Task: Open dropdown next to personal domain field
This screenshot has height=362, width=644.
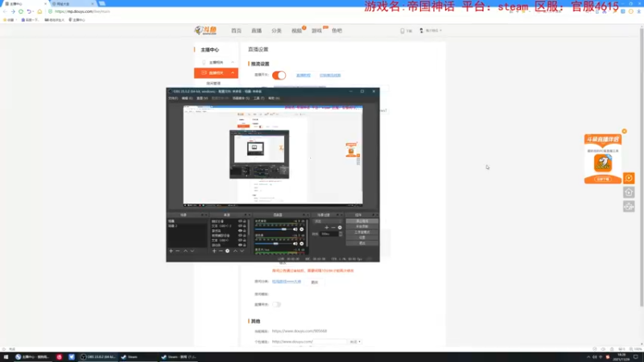Action: pos(355,342)
